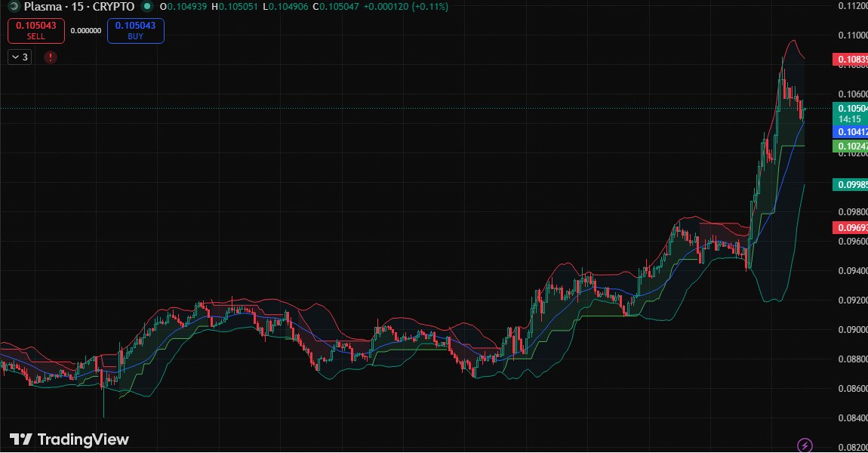Open the red indicator error warning icon
Image resolution: width=868 pixels, height=453 pixels.
point(51,57)
